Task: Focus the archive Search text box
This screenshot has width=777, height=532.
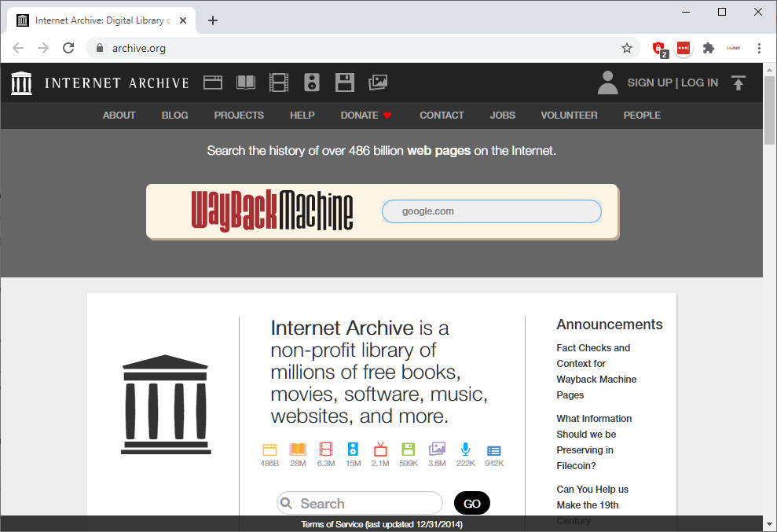Action: tap(360, 504)
